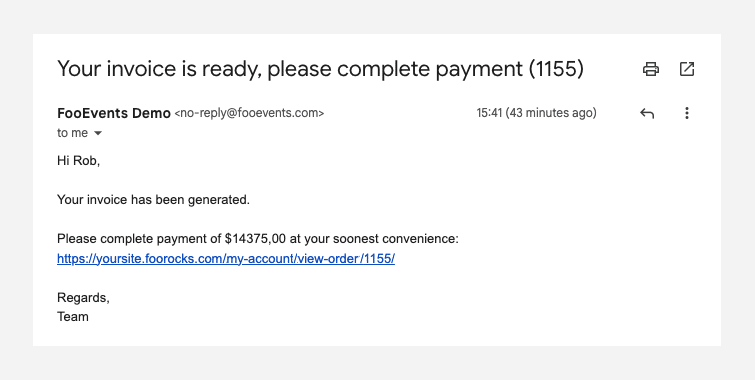Image resolution: width=755 pixels, height=380 pixels.
Task: Click the $14375,00 payment amount
Action: pos(255,239)
